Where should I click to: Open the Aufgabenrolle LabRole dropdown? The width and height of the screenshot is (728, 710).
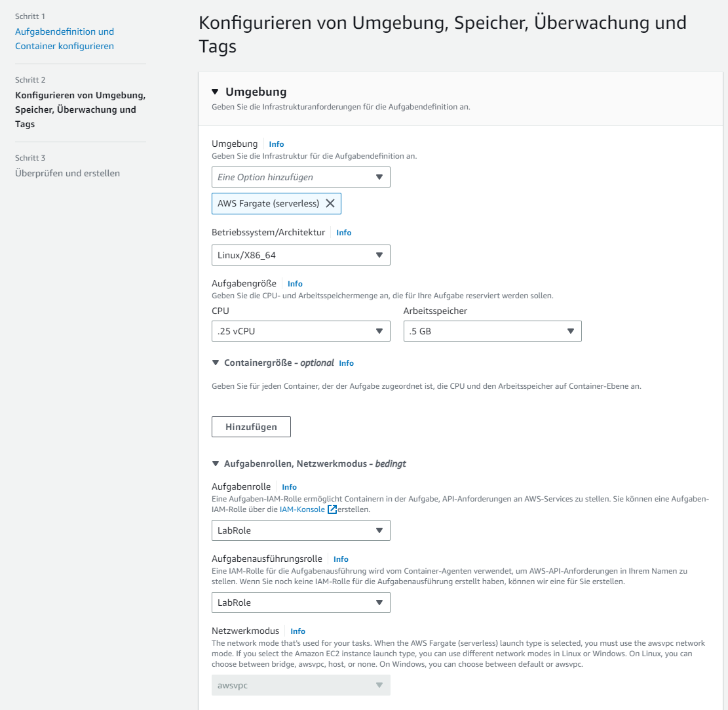coord(301,530)
